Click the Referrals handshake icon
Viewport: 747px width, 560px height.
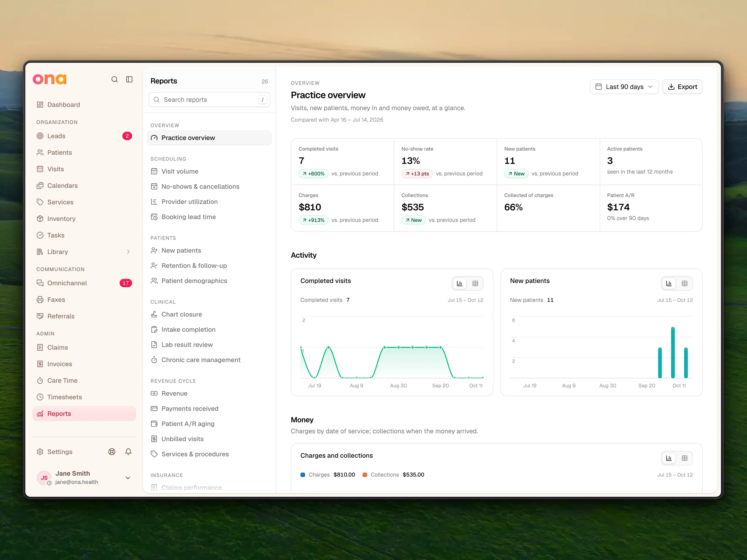[40, 316]
